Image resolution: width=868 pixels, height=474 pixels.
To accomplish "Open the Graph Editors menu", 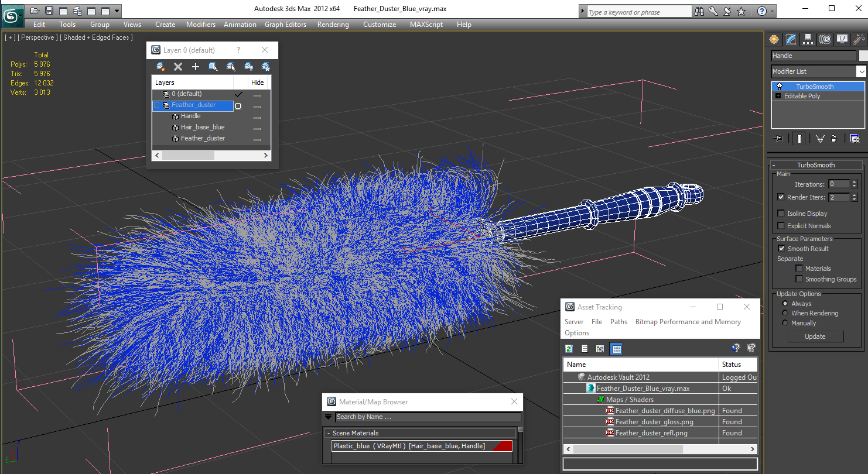I will [285, 25].
